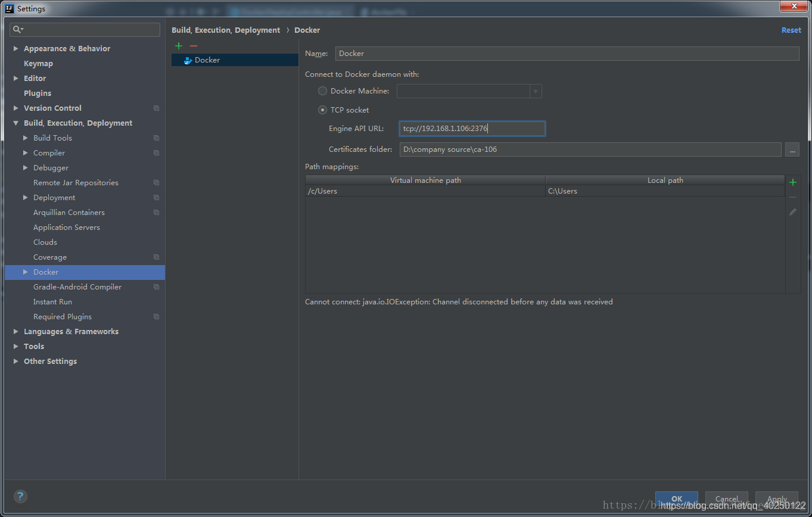Image resolution: width=812 pixels, height=517 pixels.
Task: Click the settings search box
Action: coord(85,29)
